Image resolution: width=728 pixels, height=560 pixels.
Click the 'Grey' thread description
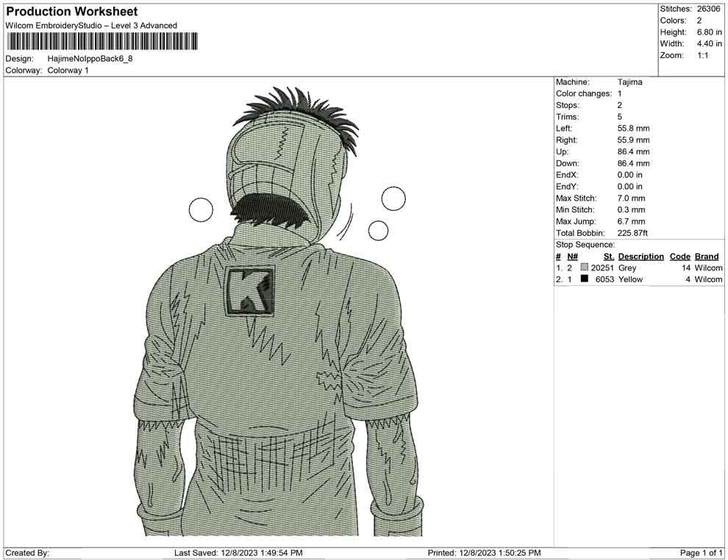(x=627, y=268)
